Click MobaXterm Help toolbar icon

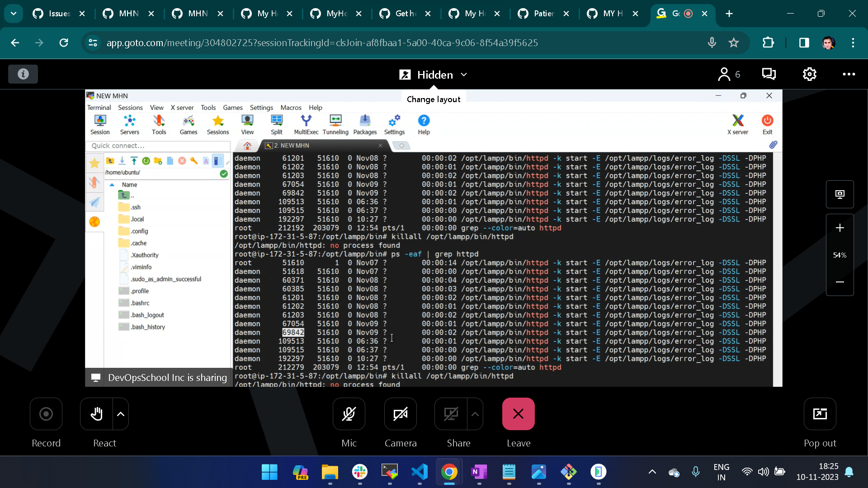424,125
